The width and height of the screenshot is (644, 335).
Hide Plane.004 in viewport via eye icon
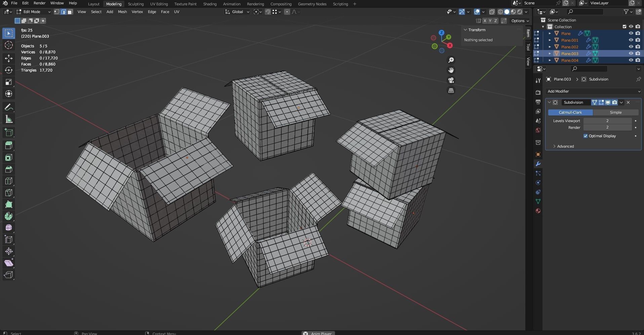click(631, 60)
